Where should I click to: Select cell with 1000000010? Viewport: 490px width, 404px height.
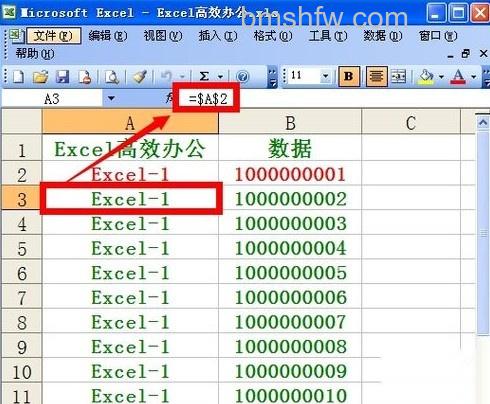tap(290, 394)
